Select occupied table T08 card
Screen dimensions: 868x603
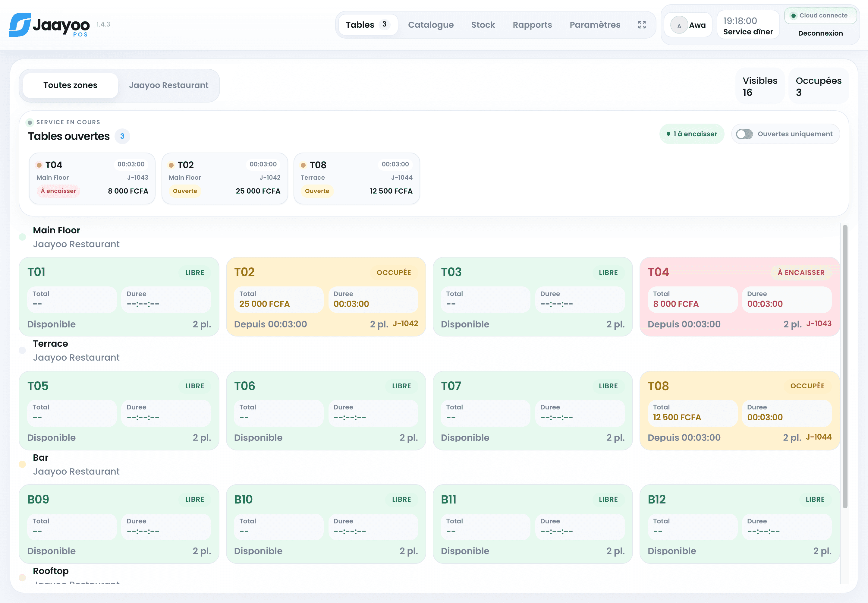(x=739, y=410)
